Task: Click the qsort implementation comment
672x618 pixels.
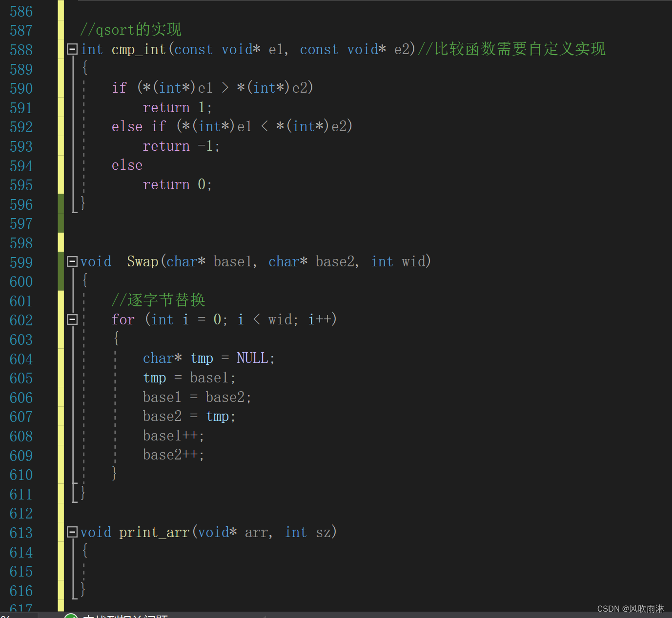Action: (x=130, y=29)
